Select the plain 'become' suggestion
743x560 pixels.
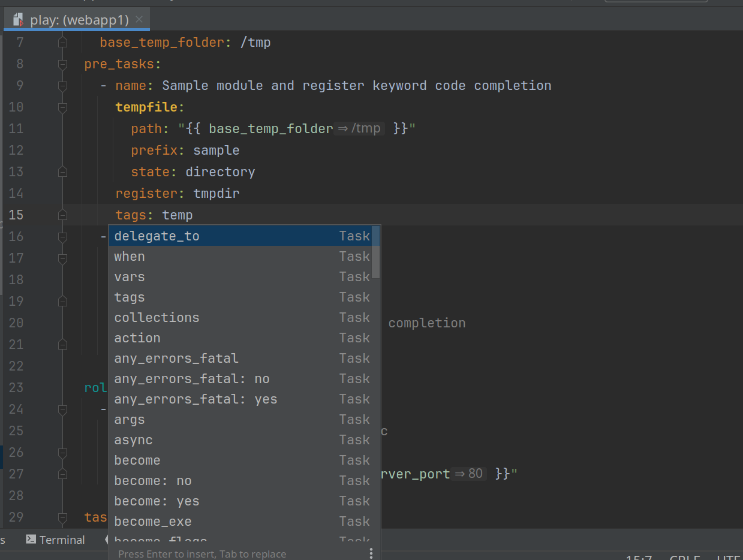click(240, 460)
